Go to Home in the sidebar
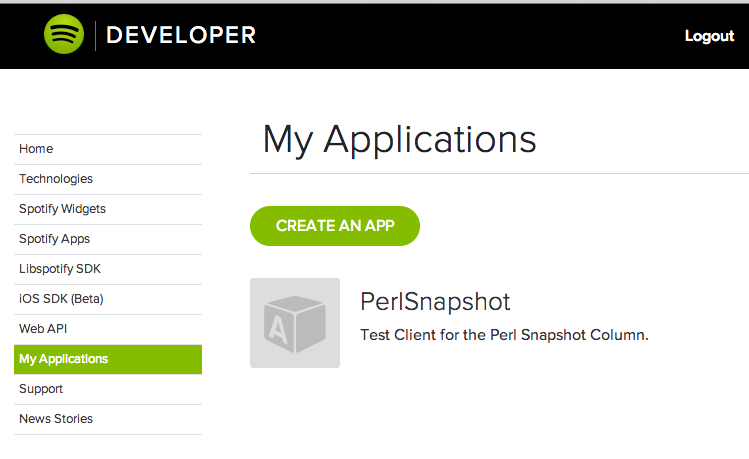This screenshot has height=459, width=749. click(x=108, y=149)
